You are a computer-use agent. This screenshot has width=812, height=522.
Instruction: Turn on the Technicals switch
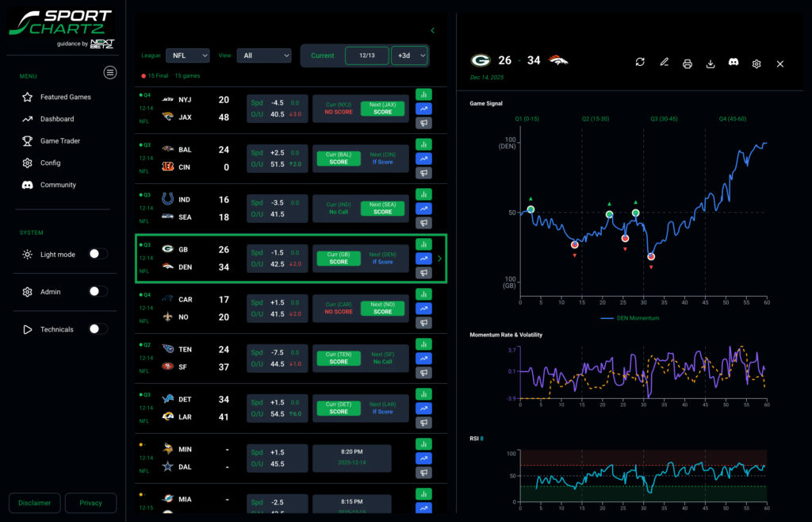pyautogui.click(x=98, y=329)
